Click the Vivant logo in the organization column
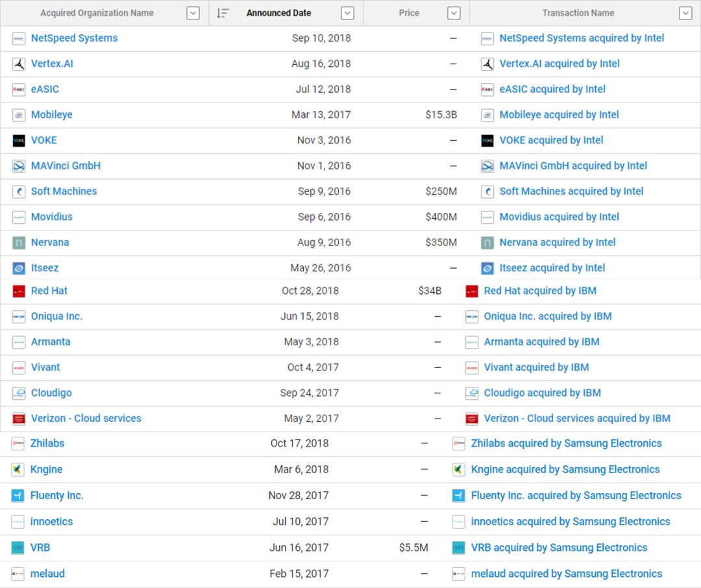 [19, 368]
